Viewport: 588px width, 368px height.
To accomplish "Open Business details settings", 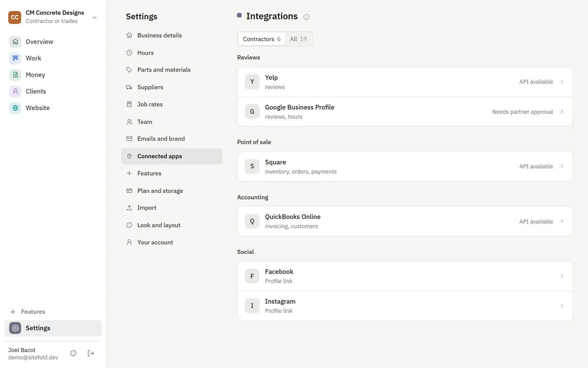I will (x=171, y=36).
